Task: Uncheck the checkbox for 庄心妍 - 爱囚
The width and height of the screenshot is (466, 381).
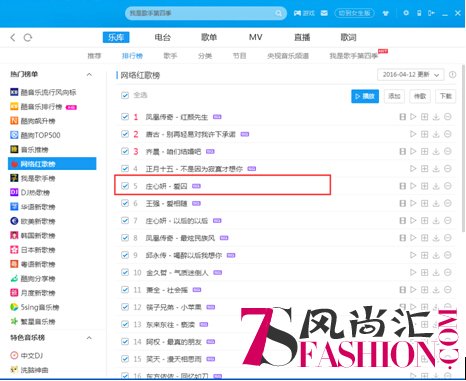Action: 125,186
